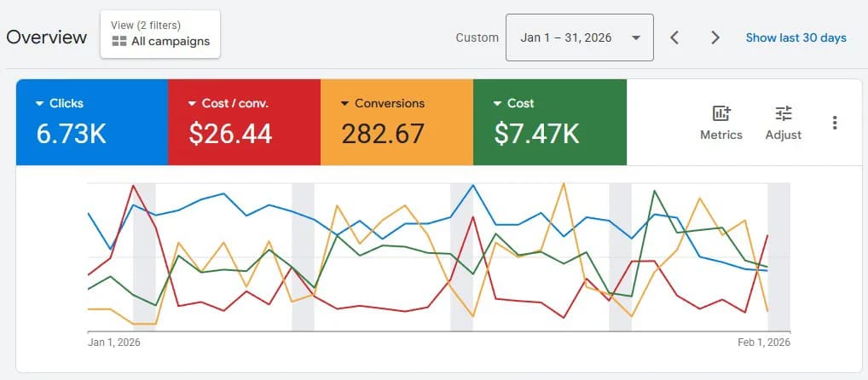Image resolution: width=868 pixels, height=380 pixels.
Task: Go to next date range arrow
Action: [715, 37]
